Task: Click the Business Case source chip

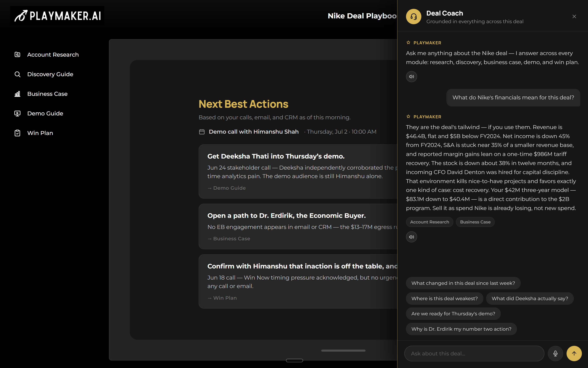Action: pyautogui.click(x=475, y=222)
